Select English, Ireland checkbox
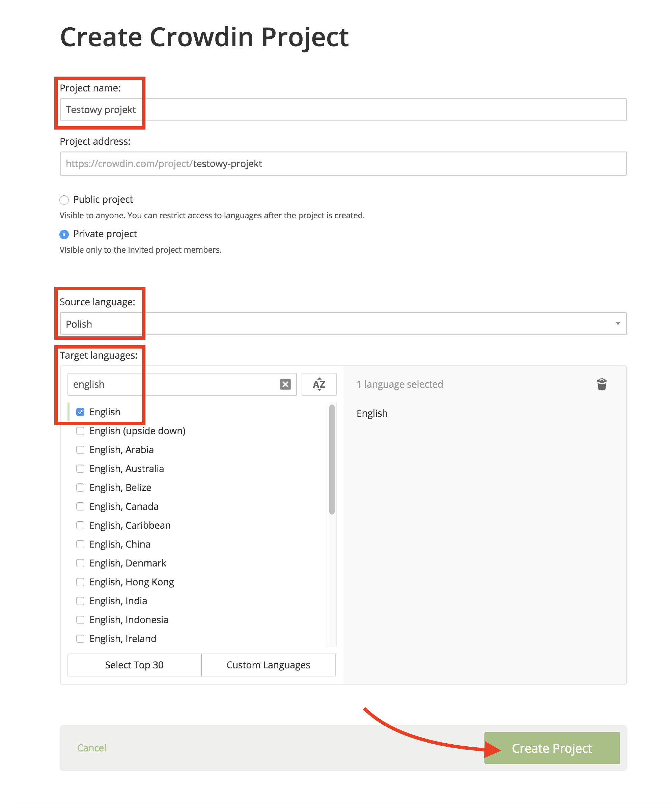 80,638
